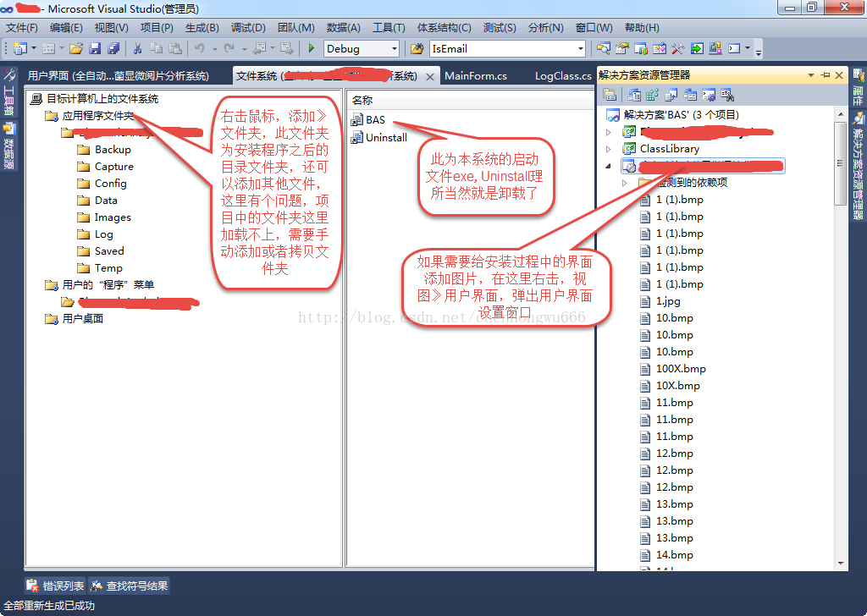Open the Undo history dropdown arrow
This screenshot has width=867, height=616.
coord(214,48)
